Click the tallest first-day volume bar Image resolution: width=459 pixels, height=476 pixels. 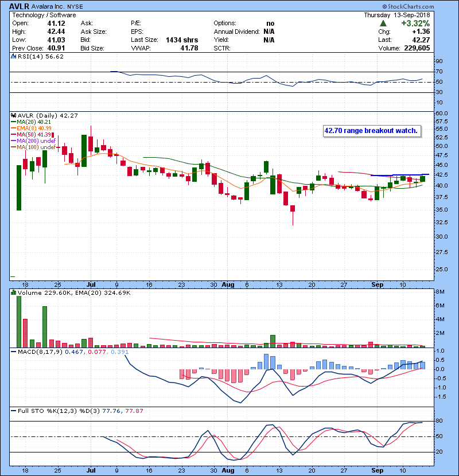tap(19, 322)
